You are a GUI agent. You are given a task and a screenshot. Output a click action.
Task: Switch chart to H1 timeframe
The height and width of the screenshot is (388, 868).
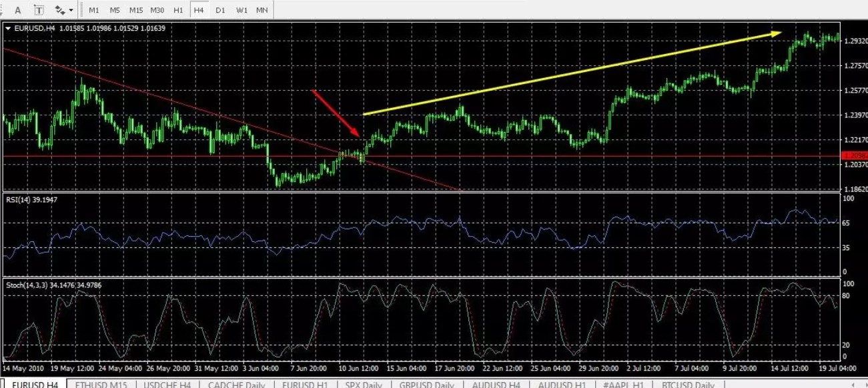(x=178, y=10)
